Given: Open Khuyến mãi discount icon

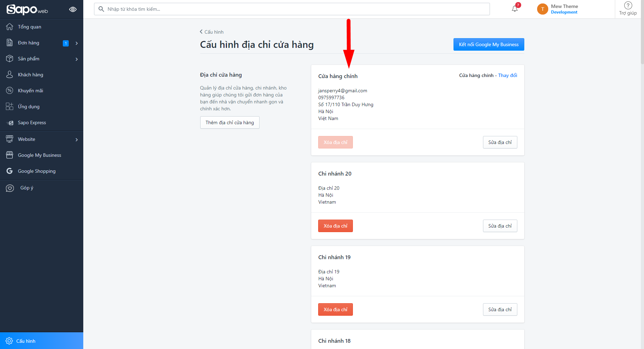Looking at the screenshot, I should [x=10, y=91].
